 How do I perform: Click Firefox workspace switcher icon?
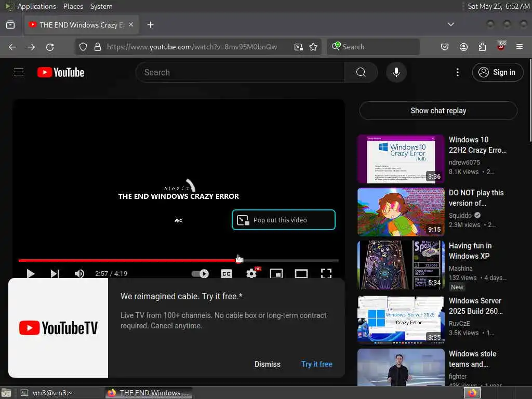pyautogui.click(x=472, y=393)
